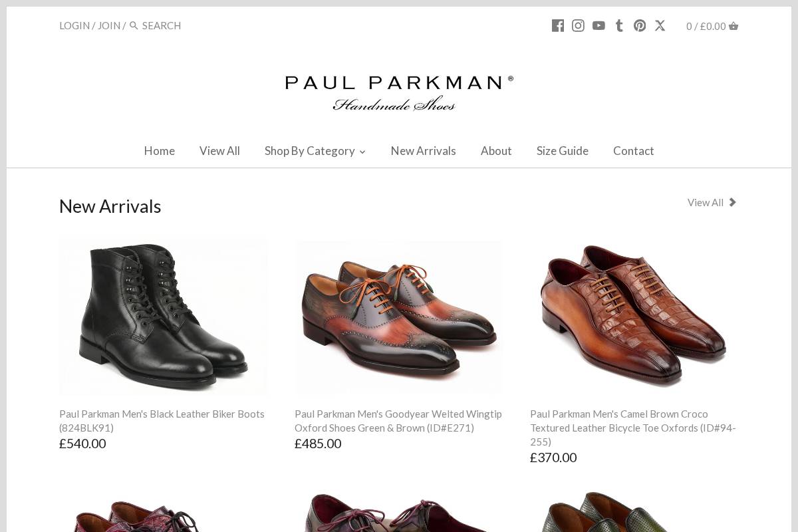Click the search magnifier icon

point(134,25)
